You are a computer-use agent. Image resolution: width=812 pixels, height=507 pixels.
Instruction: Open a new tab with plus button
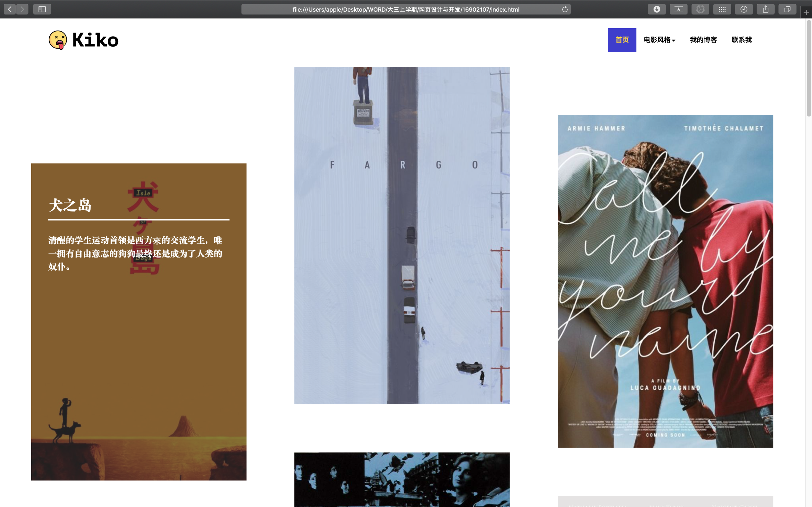806,12
